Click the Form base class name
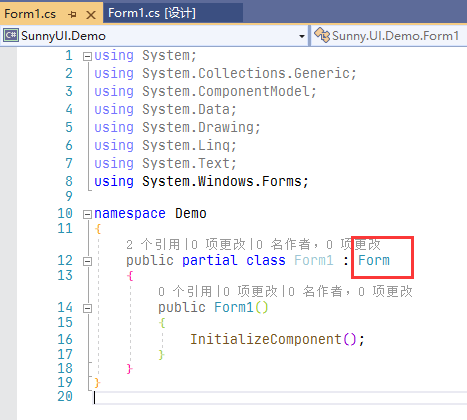The image size is (467, 420). (x=374, y=260)
